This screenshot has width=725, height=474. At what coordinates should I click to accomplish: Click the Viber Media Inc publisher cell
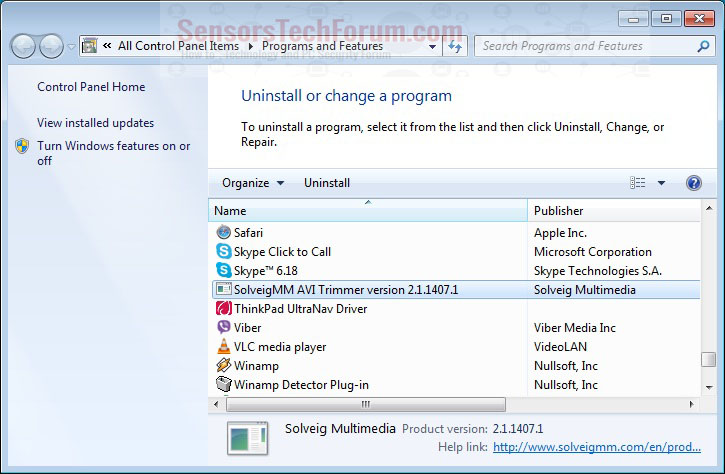tap(575, 328)
